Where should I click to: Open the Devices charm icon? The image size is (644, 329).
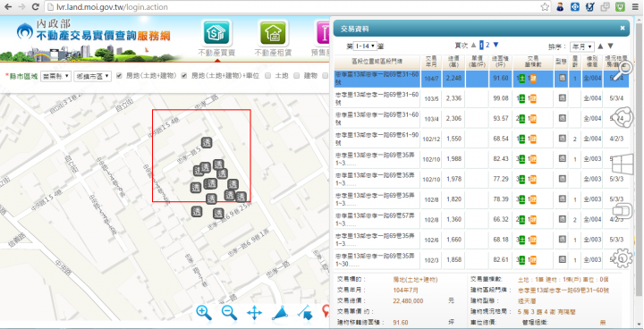[x=623, y=211]
